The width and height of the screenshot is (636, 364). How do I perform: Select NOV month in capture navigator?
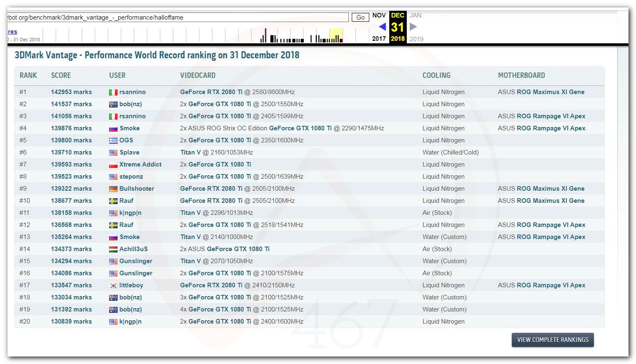coord(379,15)
